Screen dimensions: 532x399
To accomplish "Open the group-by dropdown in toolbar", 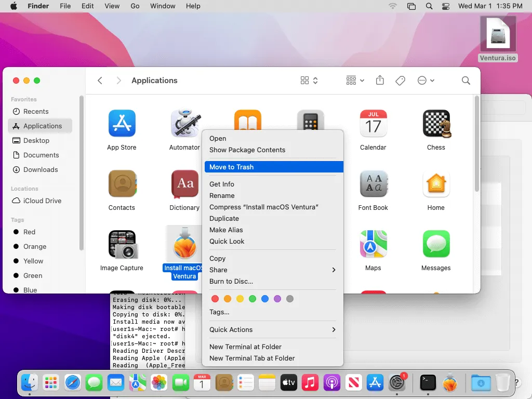I will (355, 81).
